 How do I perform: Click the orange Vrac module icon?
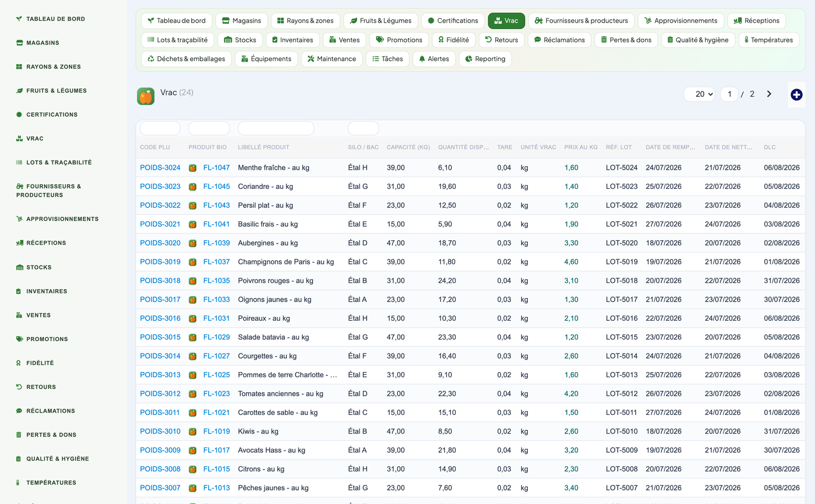click(x=146, y=96)
